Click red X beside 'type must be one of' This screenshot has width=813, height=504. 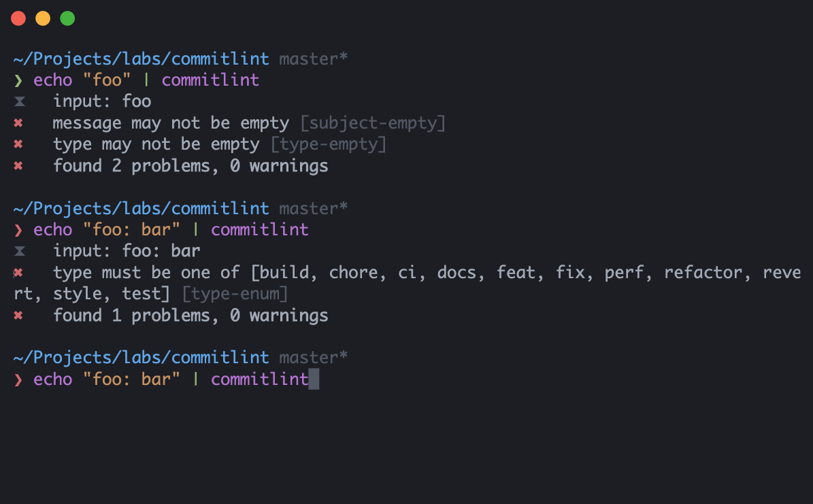(x=18, y=273)
